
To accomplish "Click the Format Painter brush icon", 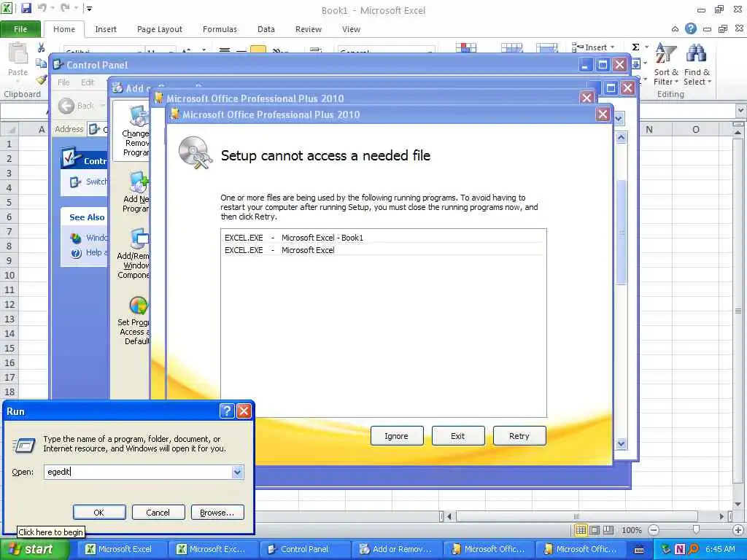I will [41, 79].
